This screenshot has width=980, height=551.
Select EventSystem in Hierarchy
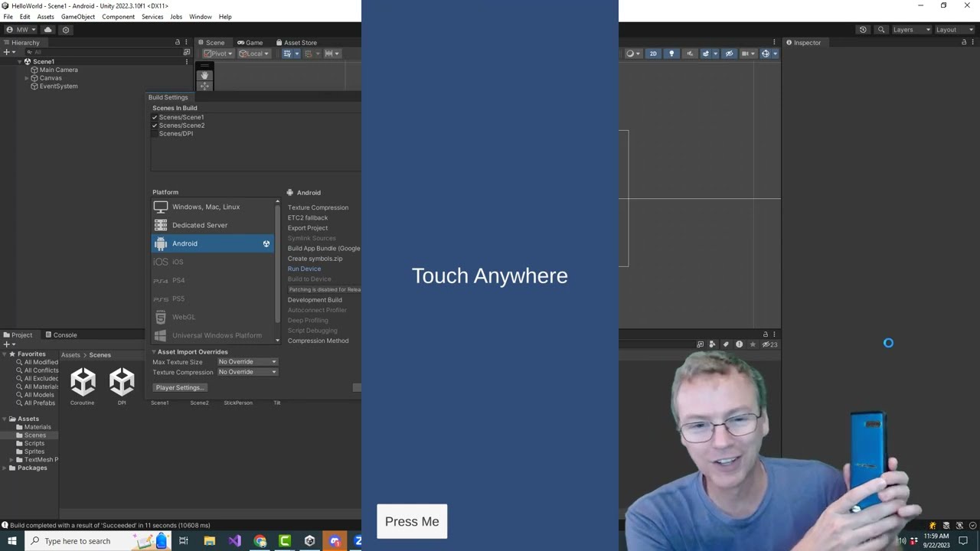click(x=58, y=86)
